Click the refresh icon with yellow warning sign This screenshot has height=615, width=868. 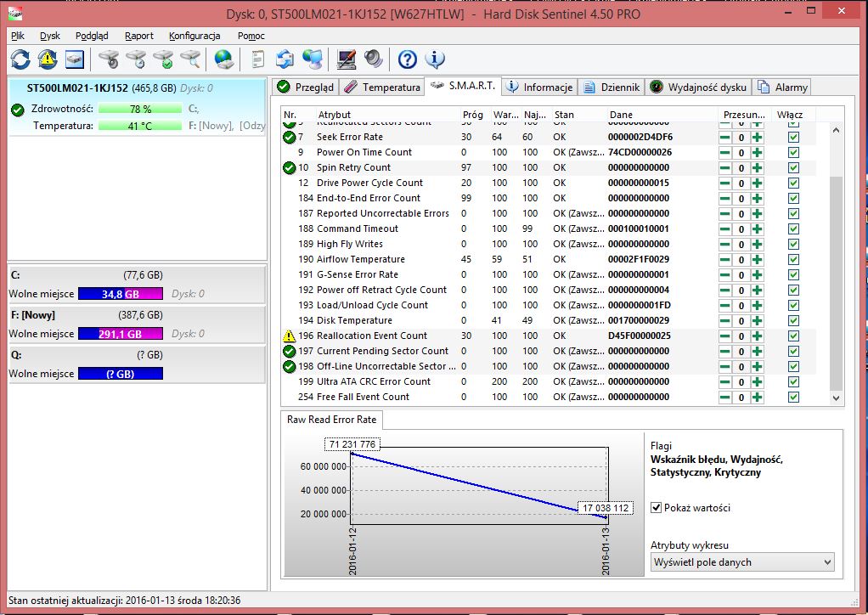(x=48, y=59)
